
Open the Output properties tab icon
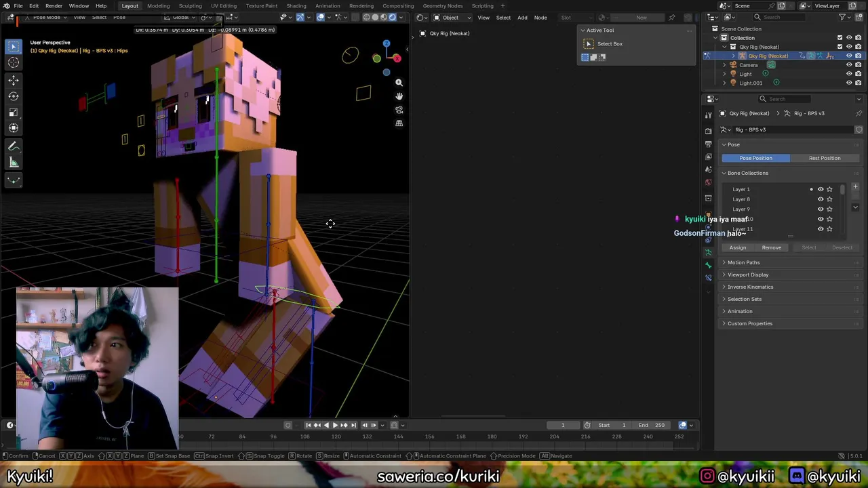[x=709, y=144]
